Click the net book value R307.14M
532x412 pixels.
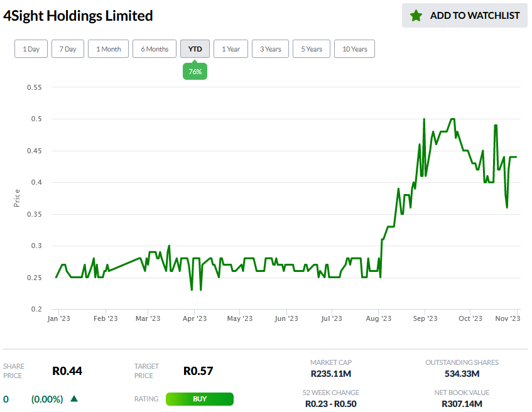(x=462, y=404)
